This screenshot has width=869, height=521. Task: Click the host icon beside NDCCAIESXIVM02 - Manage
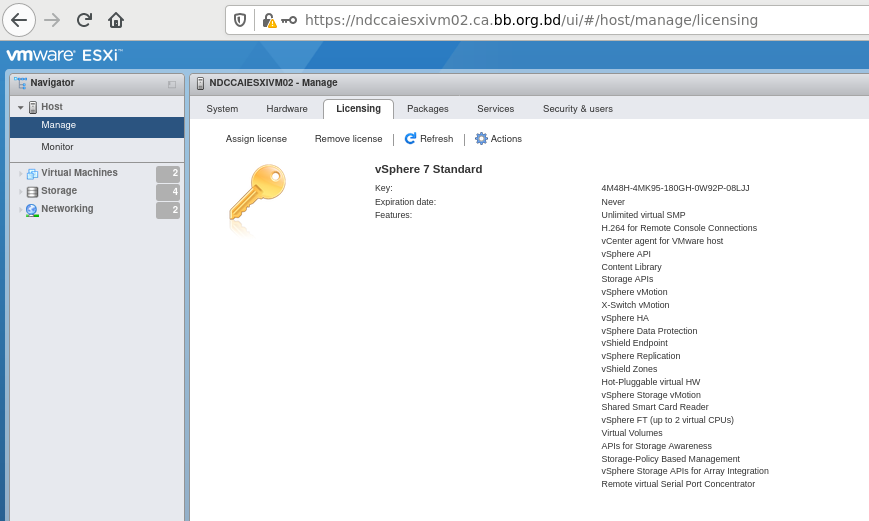point(201,83)
